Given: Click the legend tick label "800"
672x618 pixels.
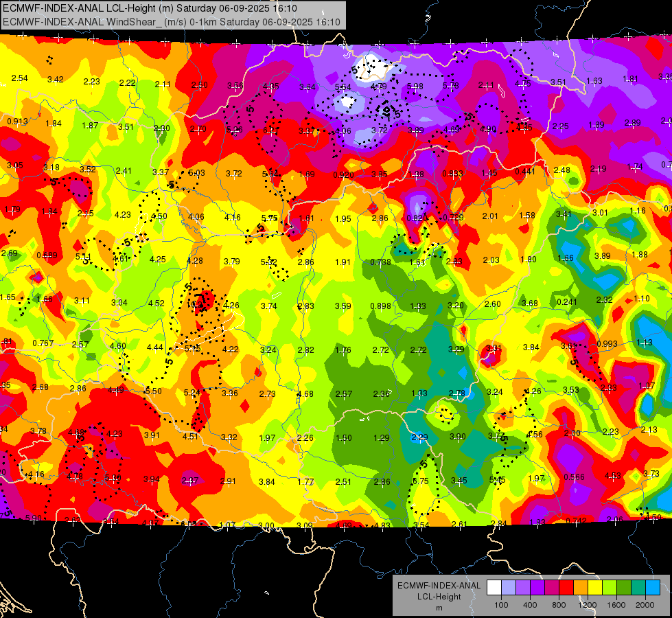Looking at the screenshot, I should [559, 605].
